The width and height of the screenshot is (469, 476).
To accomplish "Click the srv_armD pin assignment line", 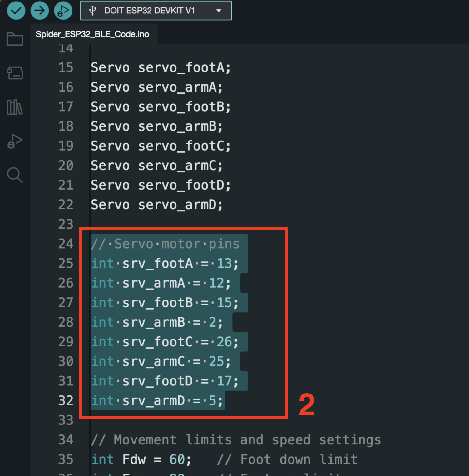I will pyautogui.click(x=157, y=401).
